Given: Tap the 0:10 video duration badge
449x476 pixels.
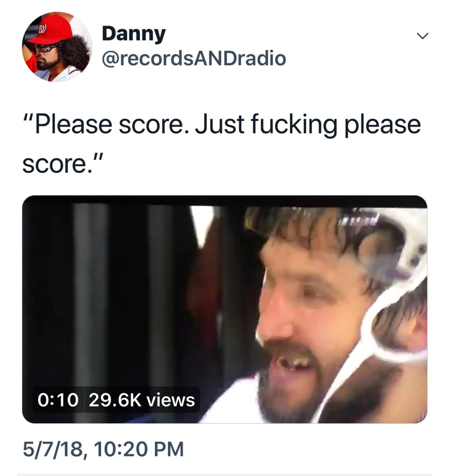Looking at the screenshot, I should point(58,400).
